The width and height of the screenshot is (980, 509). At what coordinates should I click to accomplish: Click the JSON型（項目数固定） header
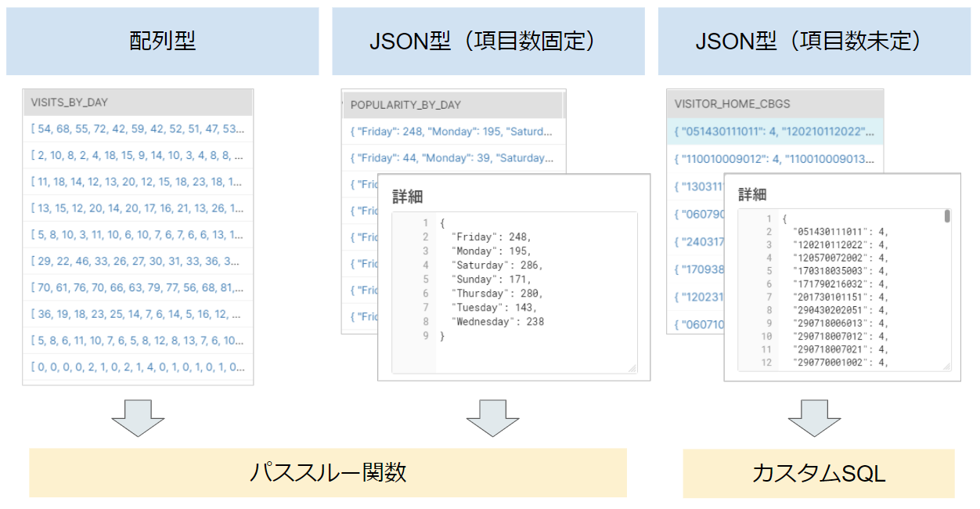click(488, 42)
